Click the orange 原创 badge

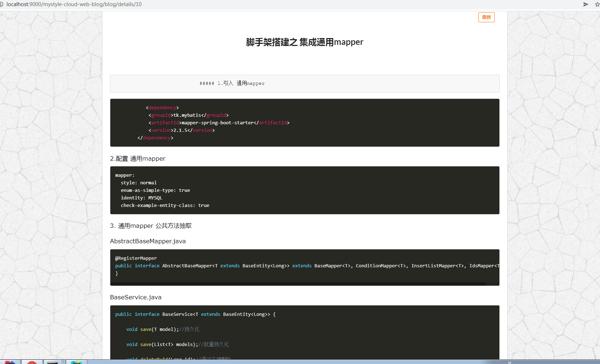[486, 17]
